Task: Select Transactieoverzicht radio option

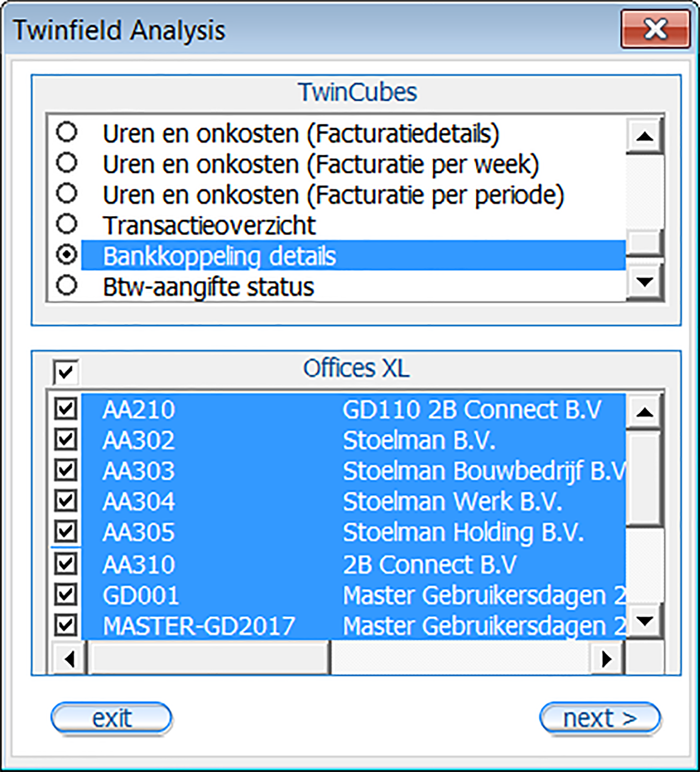Action: (x=67, y=224)
